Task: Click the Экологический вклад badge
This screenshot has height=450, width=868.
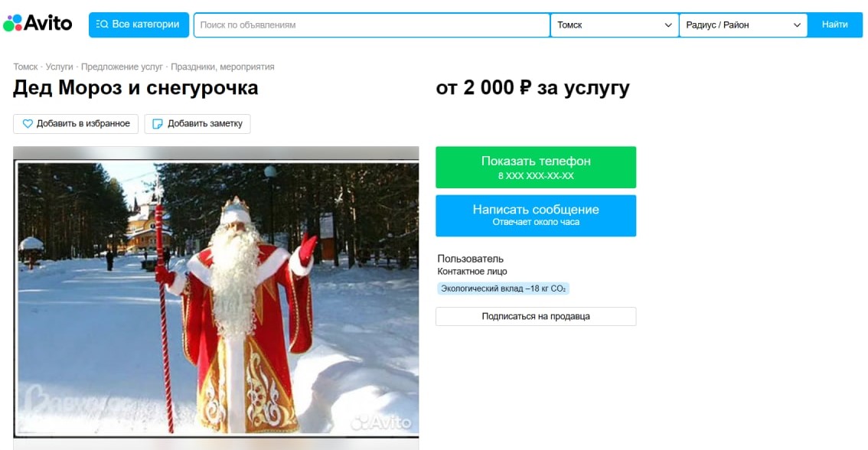Action: (x=503, y=289)
